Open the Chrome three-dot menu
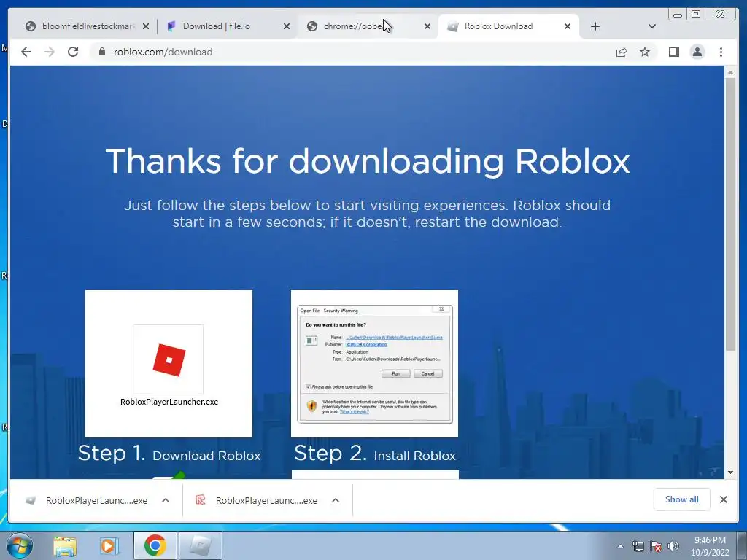Image resolution: width=747 pixels, height=560 pixels. pos(721,52)
